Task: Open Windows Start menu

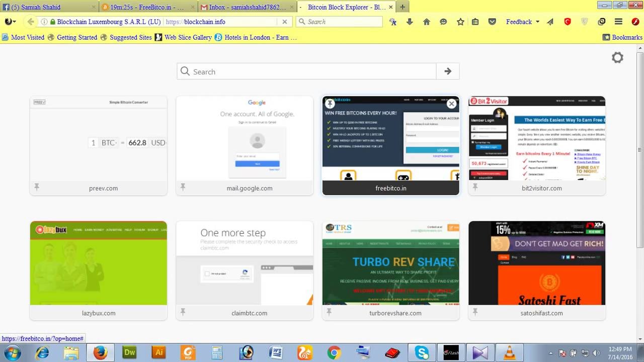Action: 11,352
